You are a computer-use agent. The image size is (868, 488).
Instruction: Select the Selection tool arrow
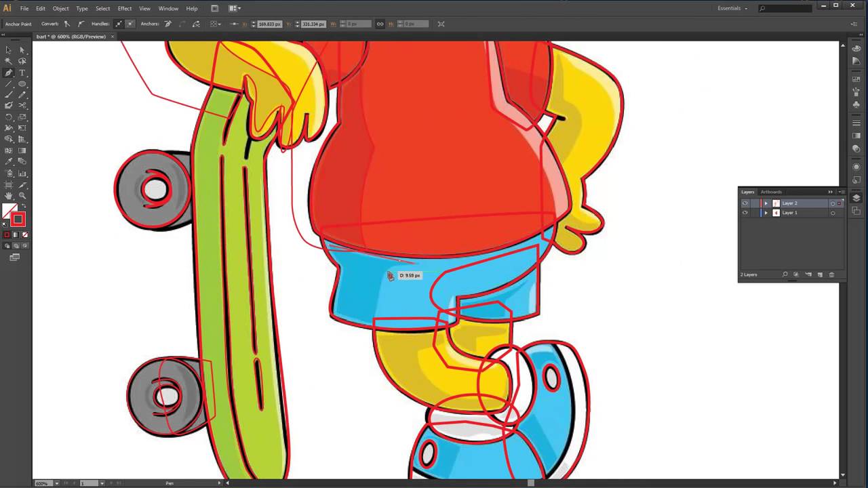click(x=9, y=49)
